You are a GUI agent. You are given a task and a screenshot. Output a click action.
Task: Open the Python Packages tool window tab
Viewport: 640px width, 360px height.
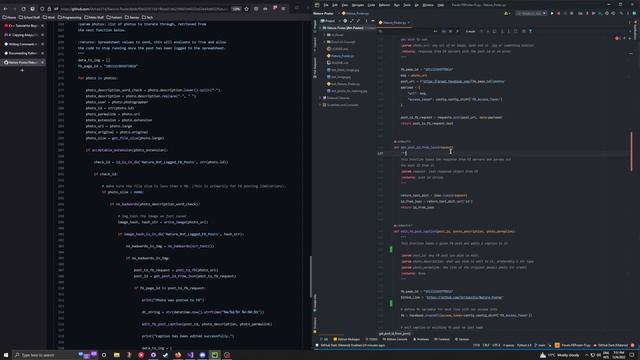pyautogui.click(x=347, y=340)
